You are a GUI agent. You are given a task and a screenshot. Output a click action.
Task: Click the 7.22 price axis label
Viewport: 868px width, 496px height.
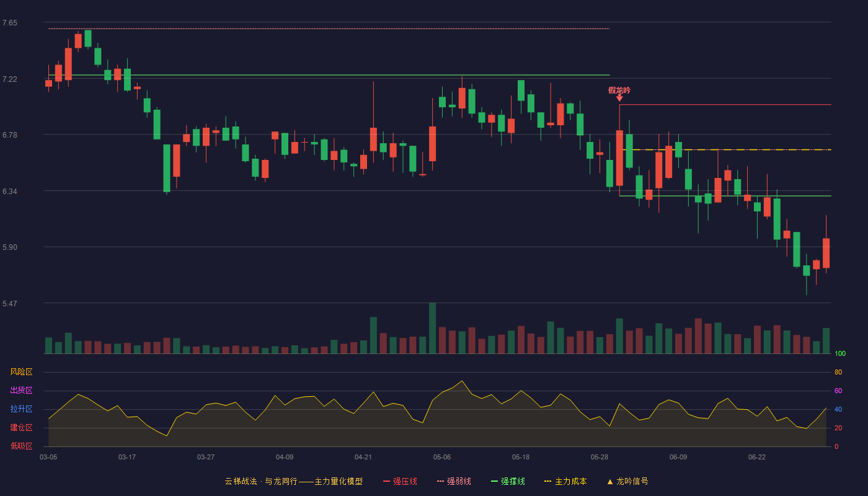pyautogui.click(x=10, y=79)
